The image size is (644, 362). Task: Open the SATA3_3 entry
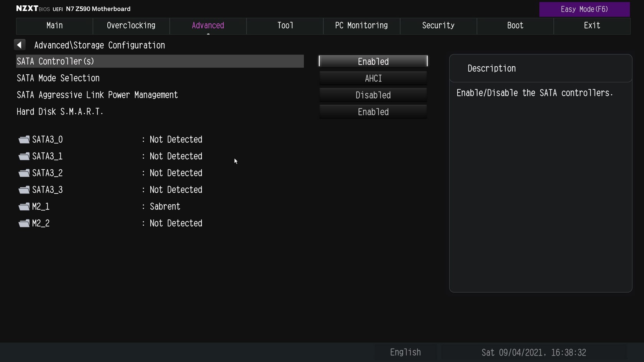[48, 190]
